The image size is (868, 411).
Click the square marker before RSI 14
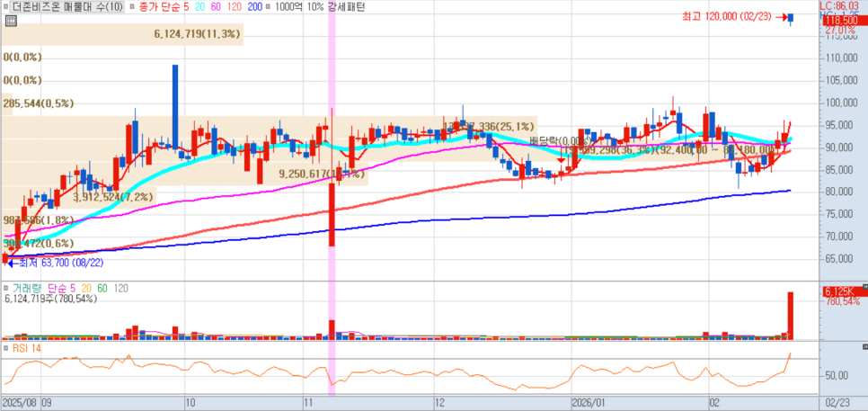(5, 348)
